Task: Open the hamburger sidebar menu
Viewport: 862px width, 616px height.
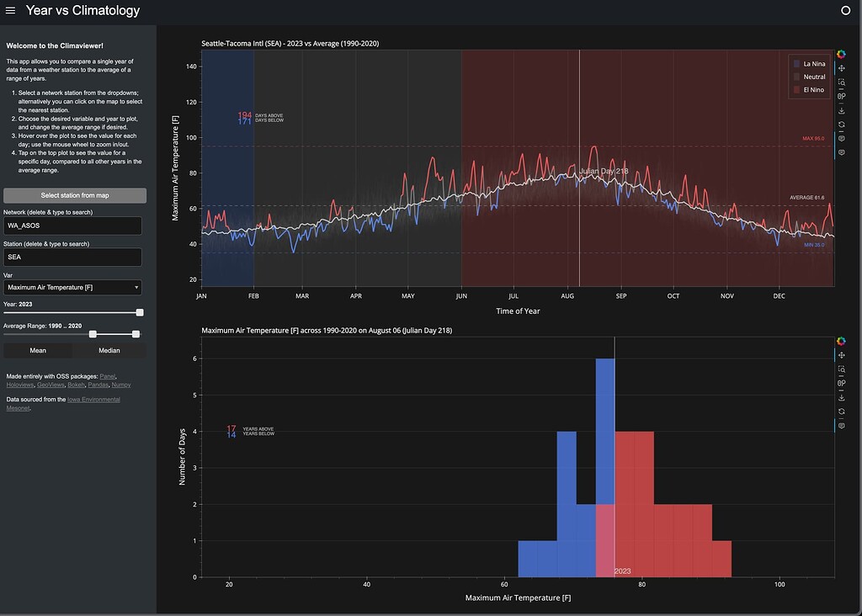Action: (10, 11)
